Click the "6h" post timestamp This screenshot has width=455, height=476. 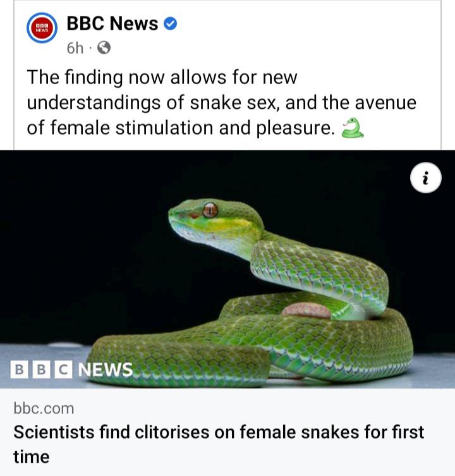[x=75, y=48]
